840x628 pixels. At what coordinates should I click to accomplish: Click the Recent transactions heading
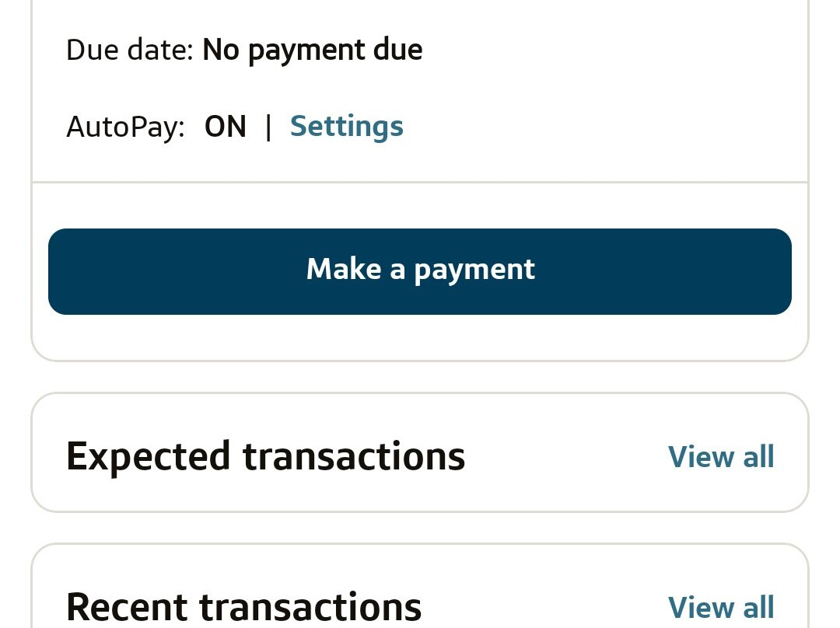[243, 607]
